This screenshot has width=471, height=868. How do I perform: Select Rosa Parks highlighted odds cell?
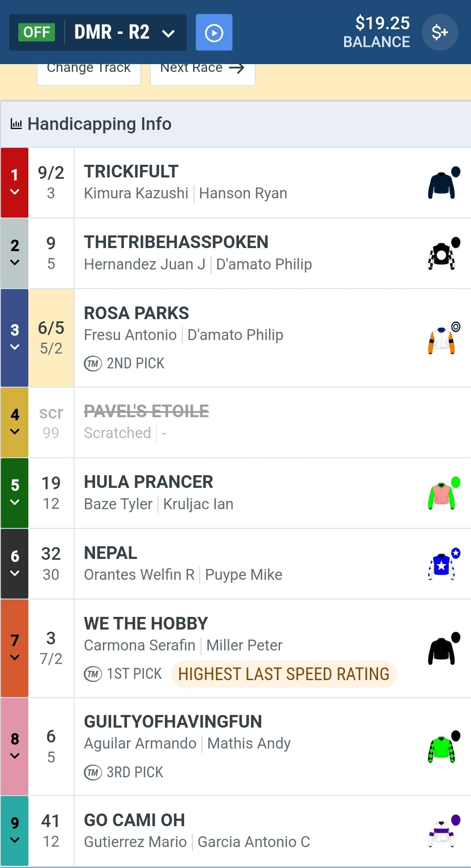coord(51,338)
